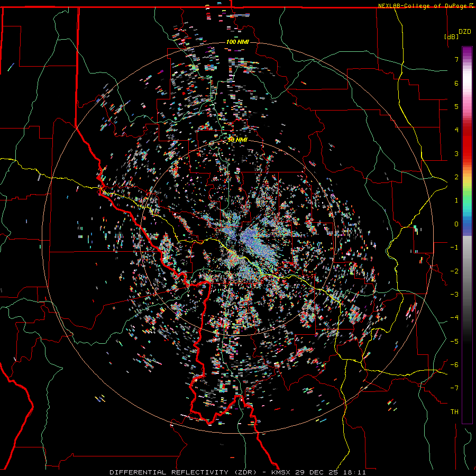Click the -1 value on color scale
The height and width of the screenshot is (476, 476).
[454, 248]
